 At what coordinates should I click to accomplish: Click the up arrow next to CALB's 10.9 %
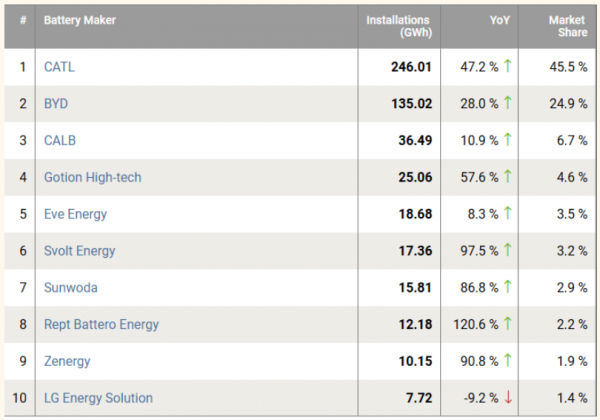click(509, 140)
